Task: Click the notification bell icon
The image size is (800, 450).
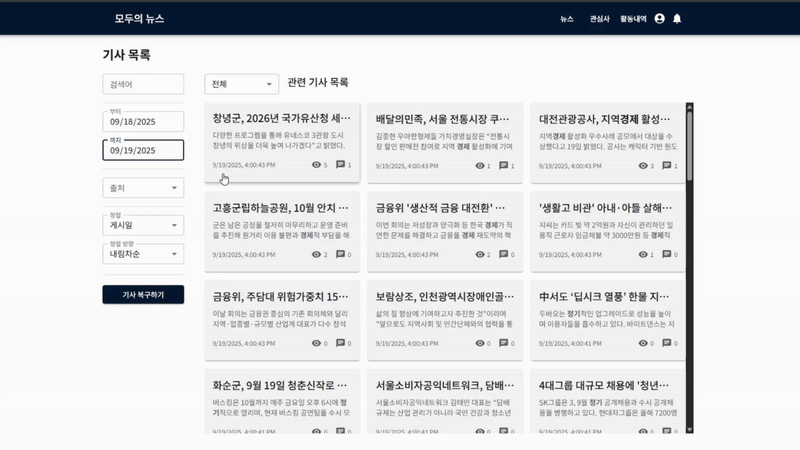Action: pos(677,18)
